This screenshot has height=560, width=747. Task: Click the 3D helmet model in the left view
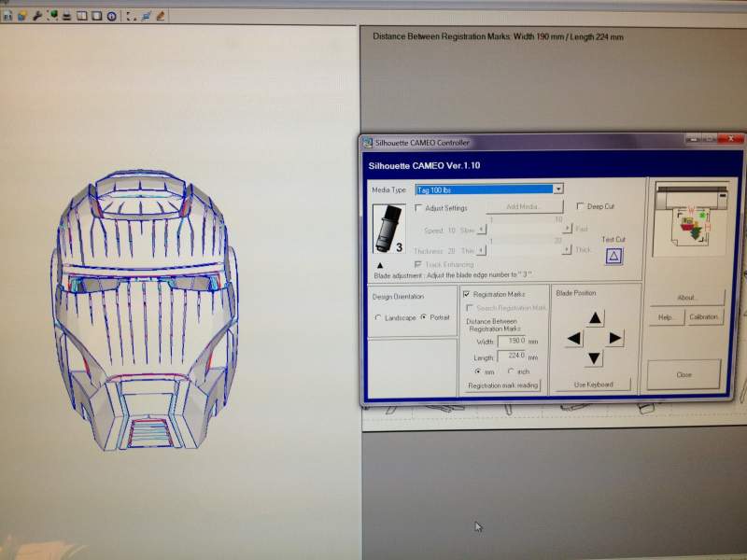click(144, 310)
